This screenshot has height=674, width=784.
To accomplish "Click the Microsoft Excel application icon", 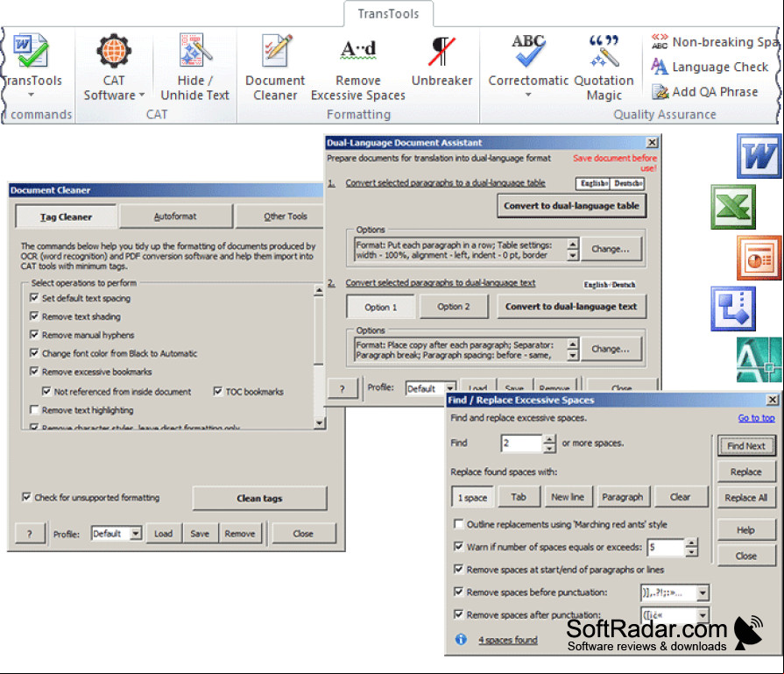I will click(733, 207).
